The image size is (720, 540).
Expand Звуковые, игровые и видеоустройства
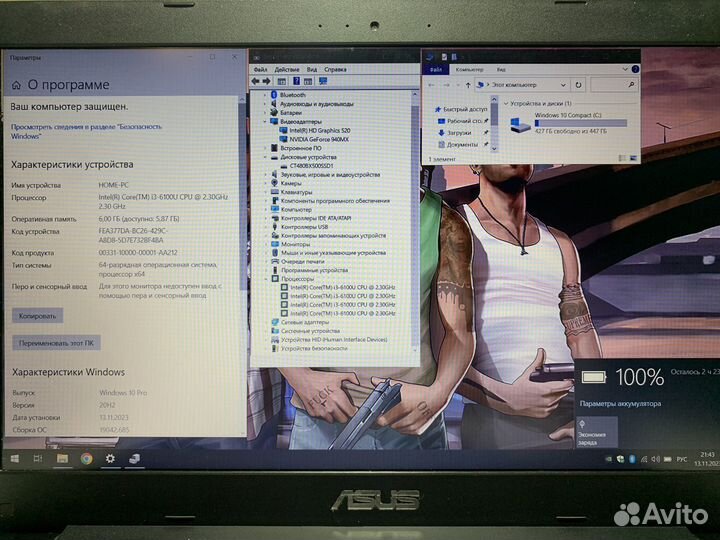click(x=265, y=174)
